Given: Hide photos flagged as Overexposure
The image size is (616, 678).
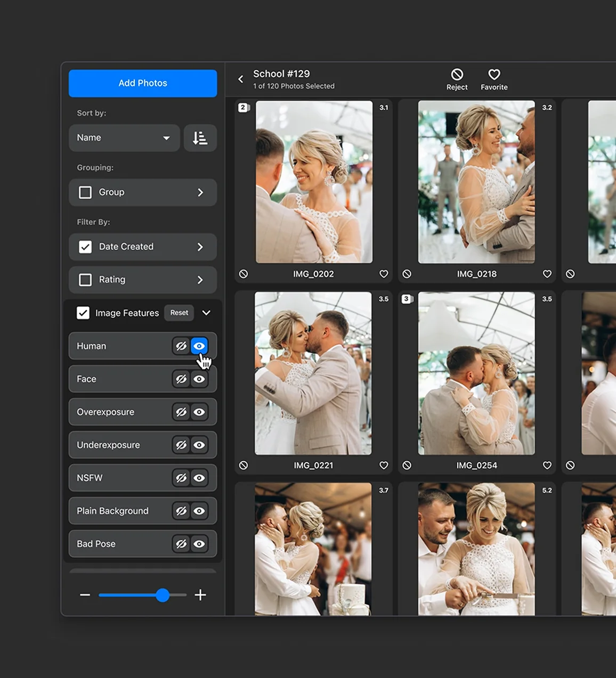Looking at the screenshot, I should click(181, 412).
